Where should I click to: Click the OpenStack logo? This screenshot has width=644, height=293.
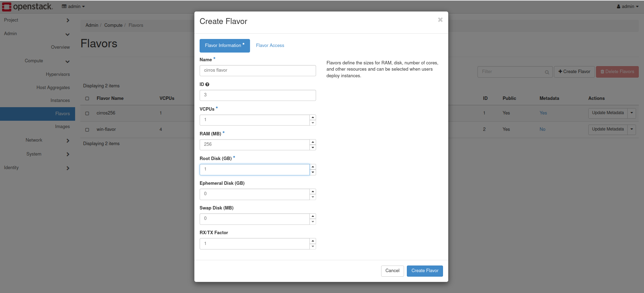[27, 7]
